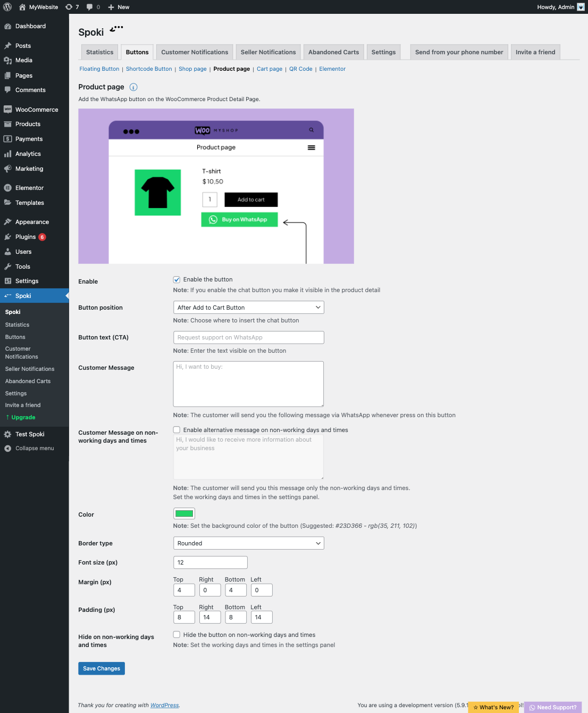
Task: Open the Settings tab in Spoki
Action: click(383, 52)
